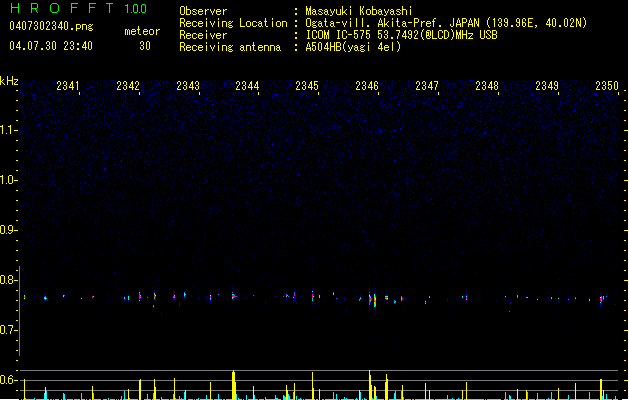The height and width of the screenshot is (400, 629).
Task: Click time marker 2350
Action: pyautogui.click(x=607, y=86)
